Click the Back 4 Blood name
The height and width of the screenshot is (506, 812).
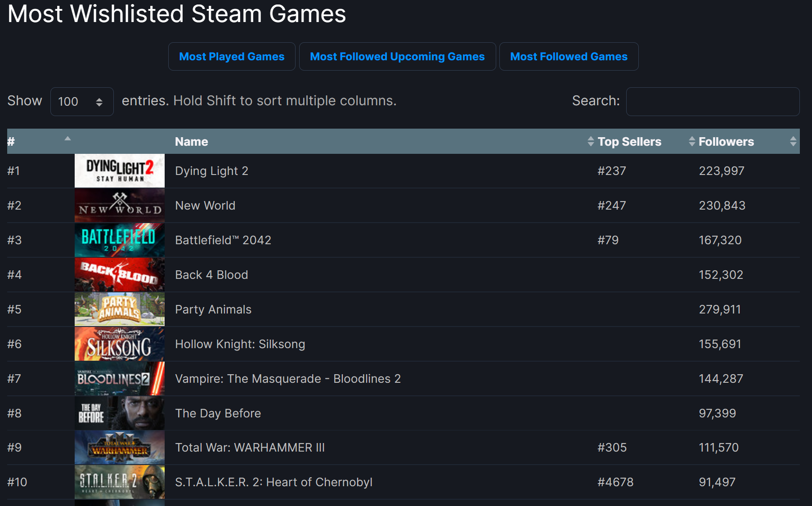211,275
